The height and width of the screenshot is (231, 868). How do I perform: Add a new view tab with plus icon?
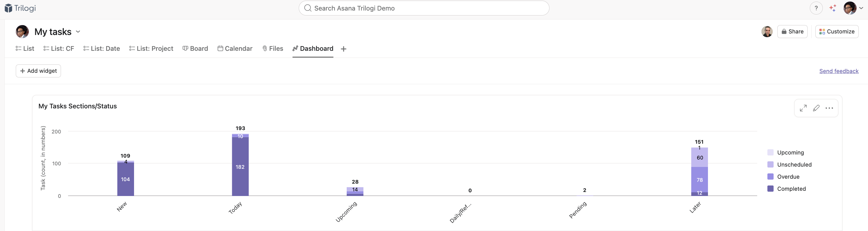343,49
